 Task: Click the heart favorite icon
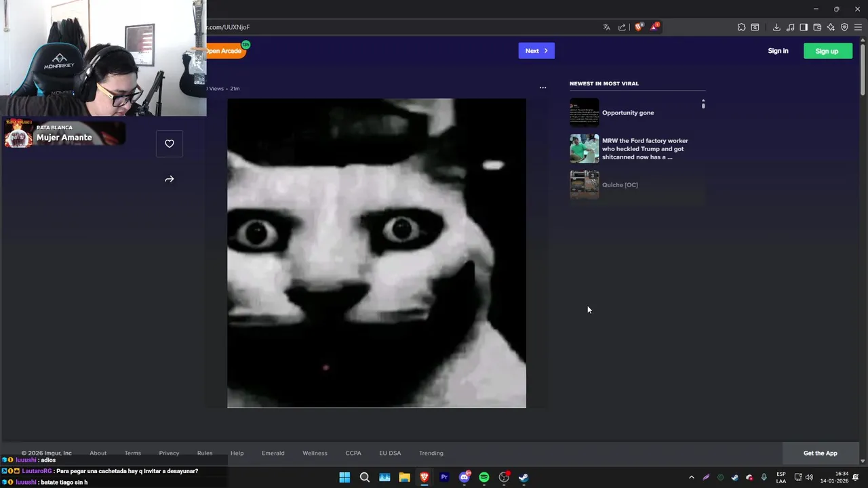click(x=170, y=144)
